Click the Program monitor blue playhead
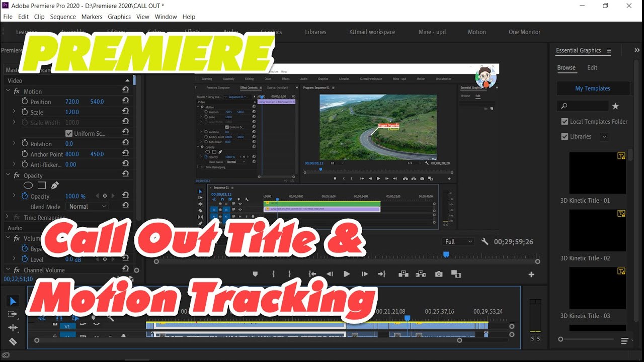 coord(446,255)
